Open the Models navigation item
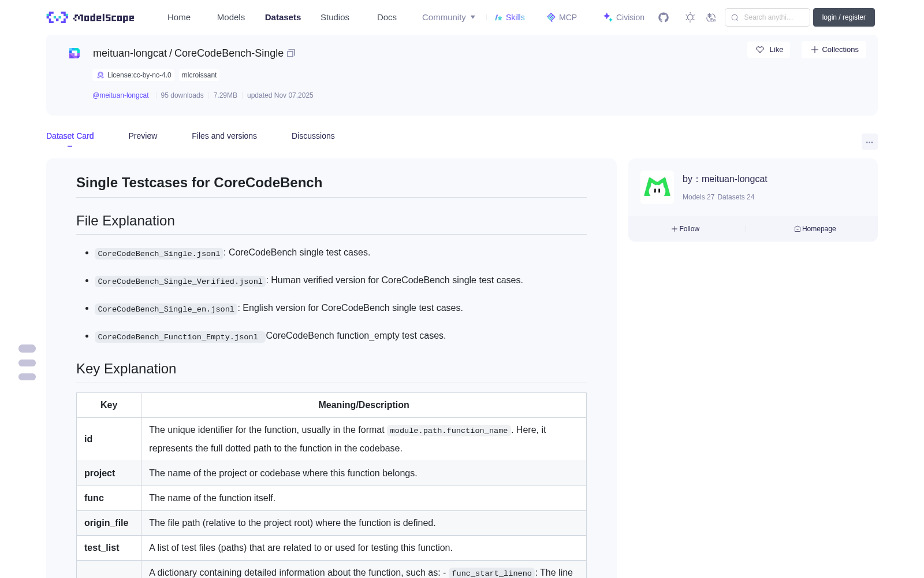 point(231,17)
